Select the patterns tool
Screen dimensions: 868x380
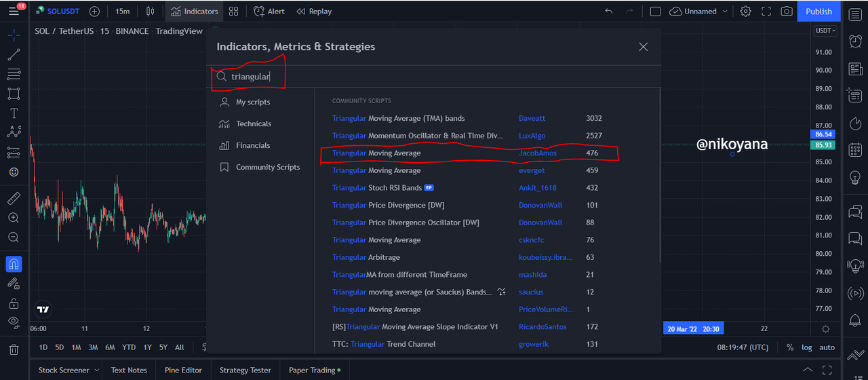coord(14,132)
